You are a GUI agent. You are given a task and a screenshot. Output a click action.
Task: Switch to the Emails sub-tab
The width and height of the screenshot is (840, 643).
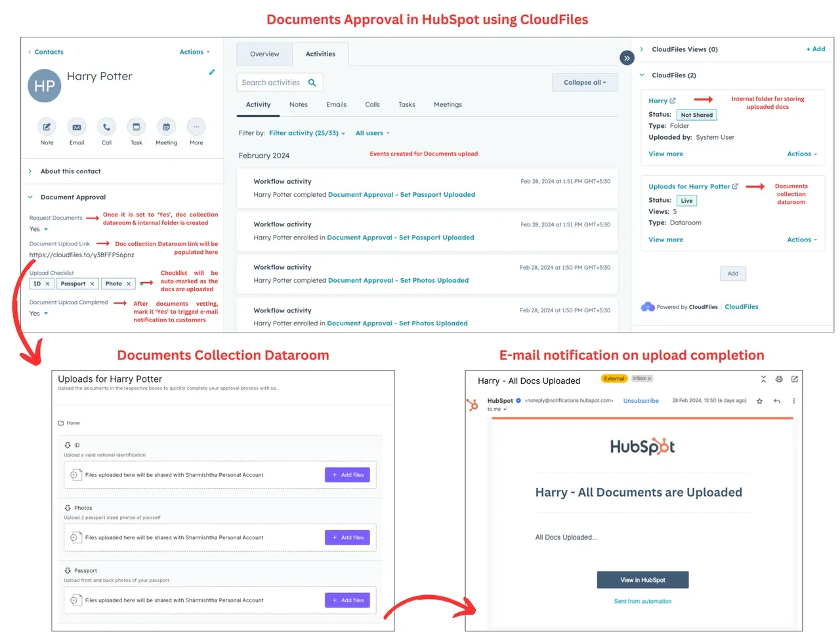[x=336, y=105]
